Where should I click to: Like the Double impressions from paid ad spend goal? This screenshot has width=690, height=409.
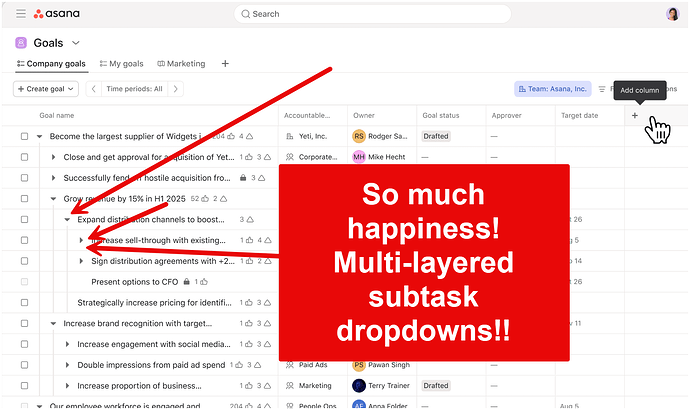(239, 365)
